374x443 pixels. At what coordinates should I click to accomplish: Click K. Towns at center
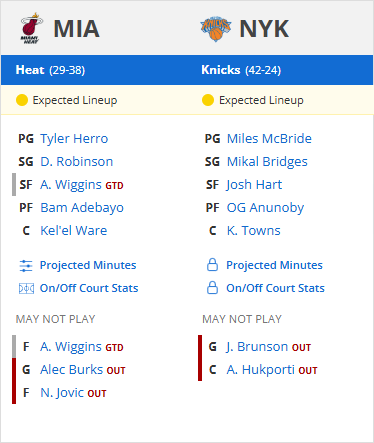coord(254,231)
